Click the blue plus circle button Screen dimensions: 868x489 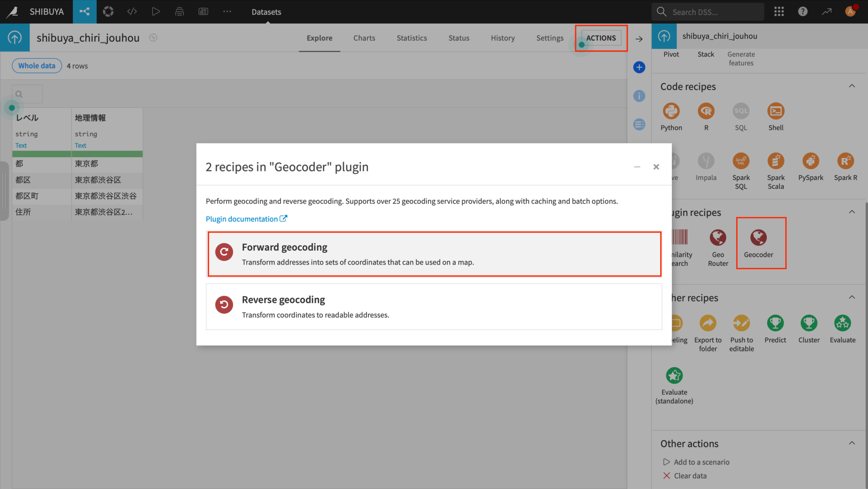pos(639,67)
